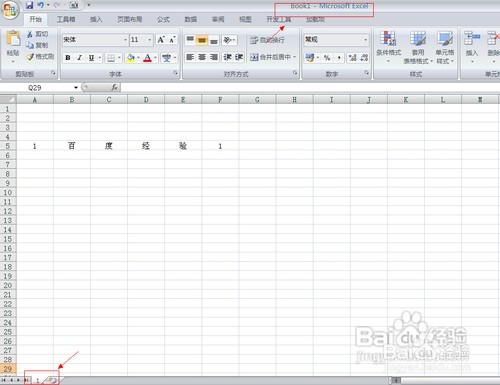Enable wrap text (自动换行)
This screenshot has height=385, width=500.
point(268,40)
